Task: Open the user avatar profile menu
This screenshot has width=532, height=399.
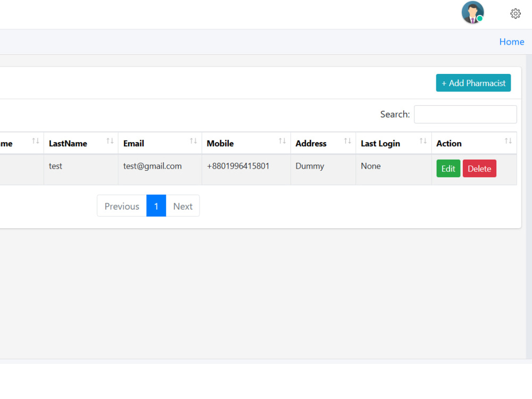Action: point(472,13)
